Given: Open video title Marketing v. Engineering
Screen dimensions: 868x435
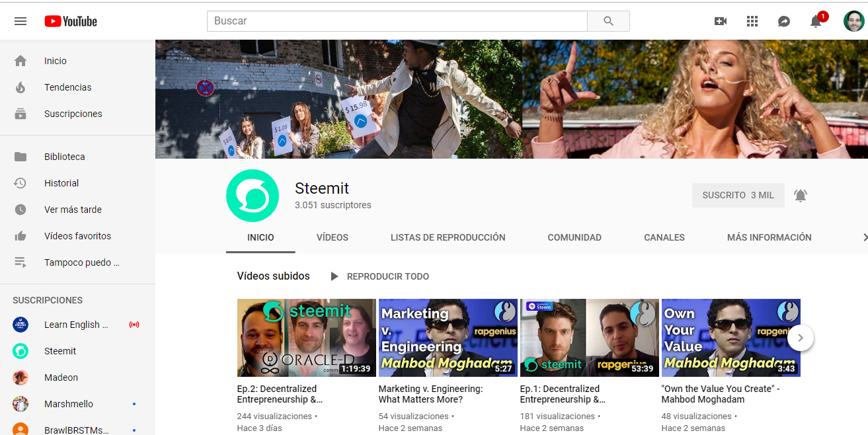Looking at the screenshot, I should click(x=430, y=394).
